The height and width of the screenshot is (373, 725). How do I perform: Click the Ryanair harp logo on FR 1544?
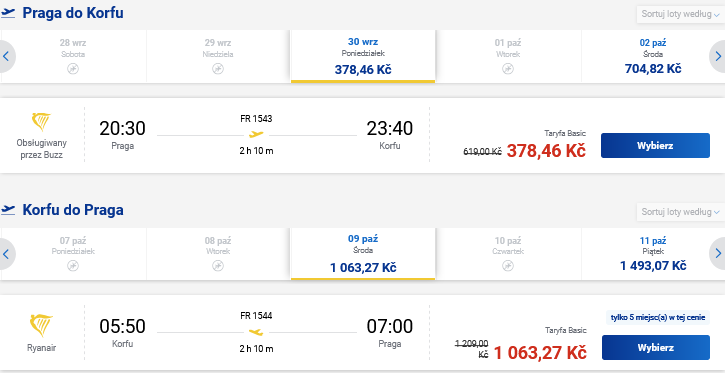tap(41, 325)
